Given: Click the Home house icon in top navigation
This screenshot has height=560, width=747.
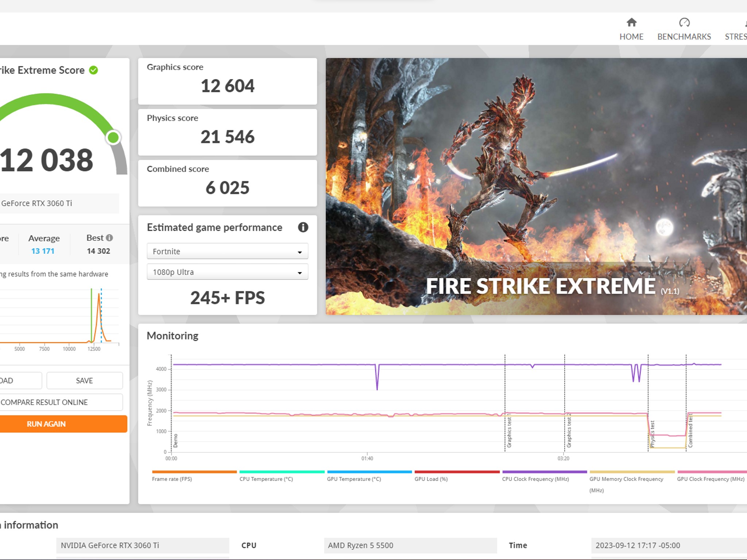Looking at the screenshot, I should [x=631, y=23].
